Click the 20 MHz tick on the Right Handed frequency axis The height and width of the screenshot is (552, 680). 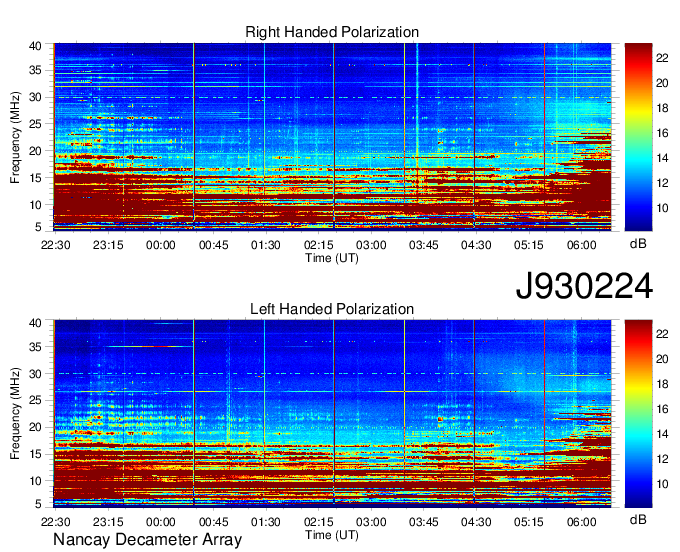point(35,151)
